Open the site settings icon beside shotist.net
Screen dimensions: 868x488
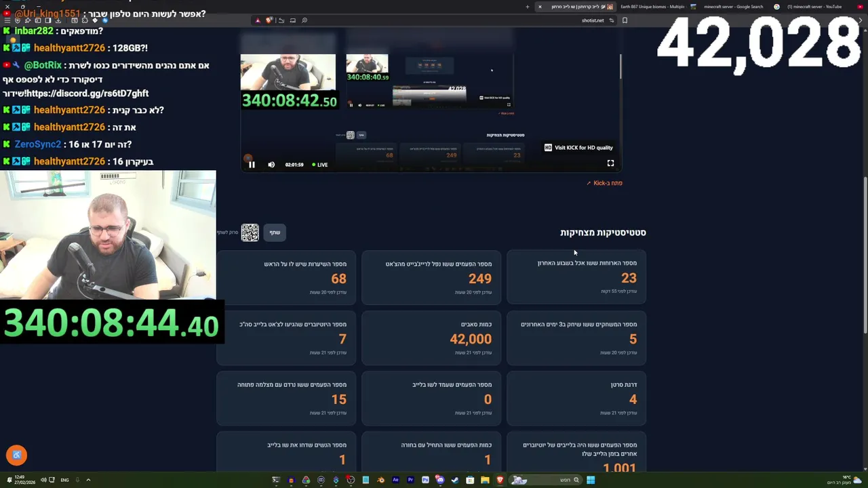611,20
